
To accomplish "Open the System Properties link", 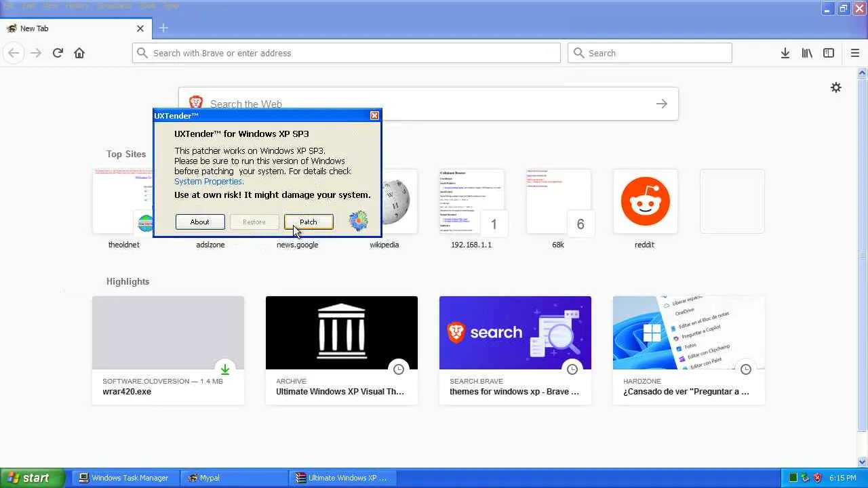I will (209, 182).
